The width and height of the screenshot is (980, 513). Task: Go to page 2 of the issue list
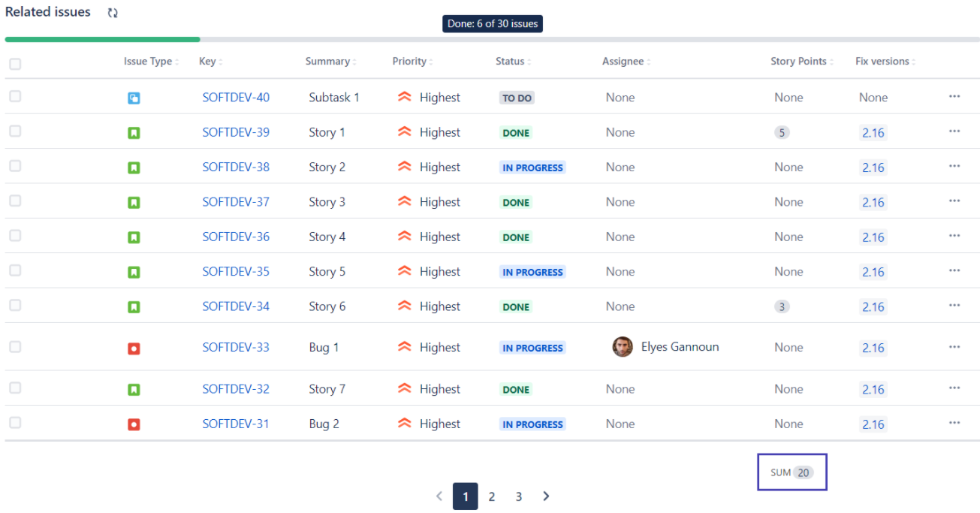click(x=492, y=496)
